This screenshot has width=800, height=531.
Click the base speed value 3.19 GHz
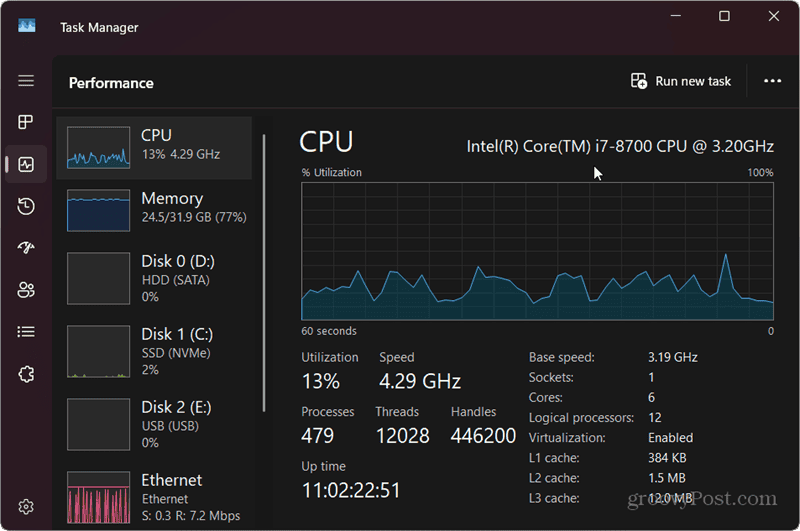click(672, 357)
